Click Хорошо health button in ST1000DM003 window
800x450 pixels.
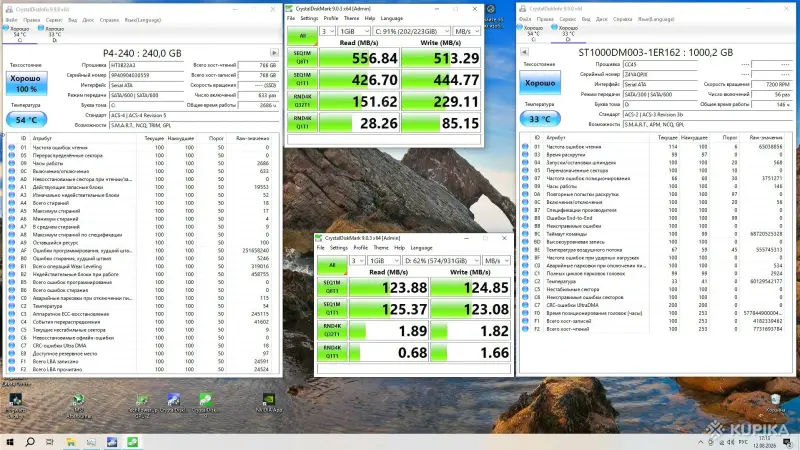[540, 83]
